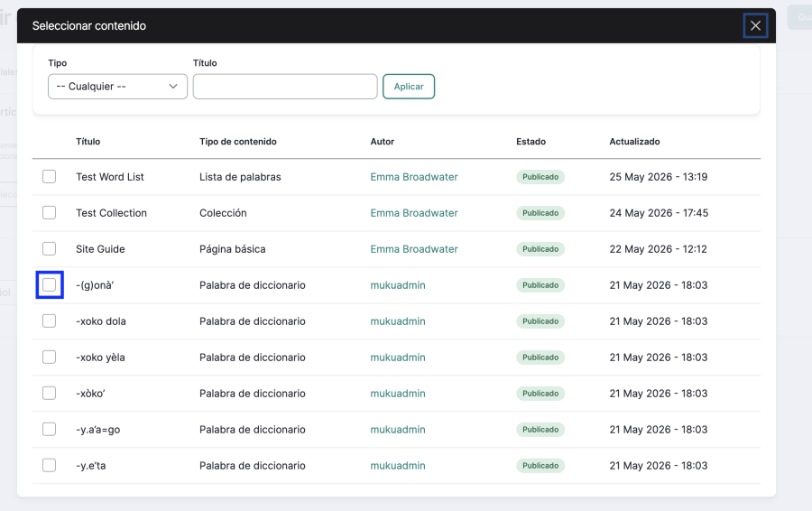Click the Actualizado column header

(634, 142)
